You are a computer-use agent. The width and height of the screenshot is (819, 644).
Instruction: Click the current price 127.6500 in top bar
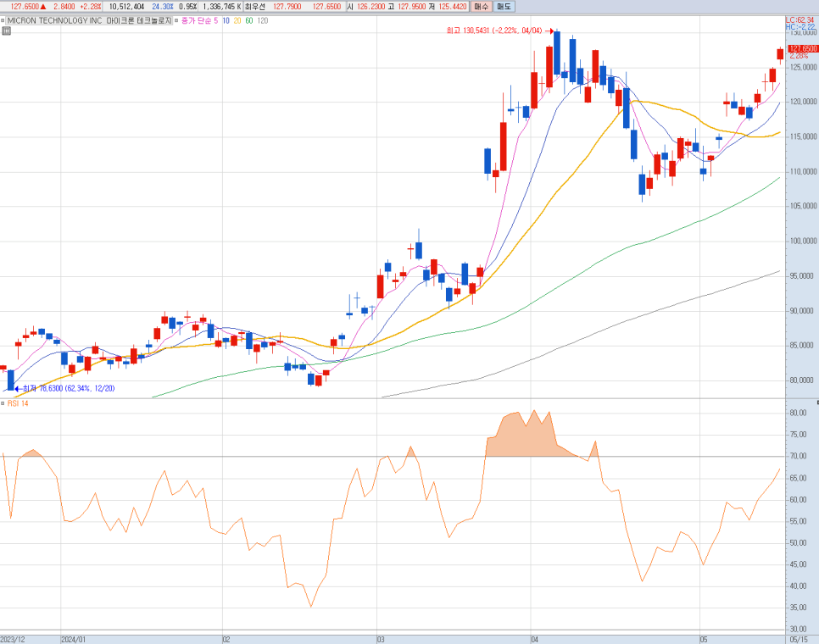[x=25, y=7]
